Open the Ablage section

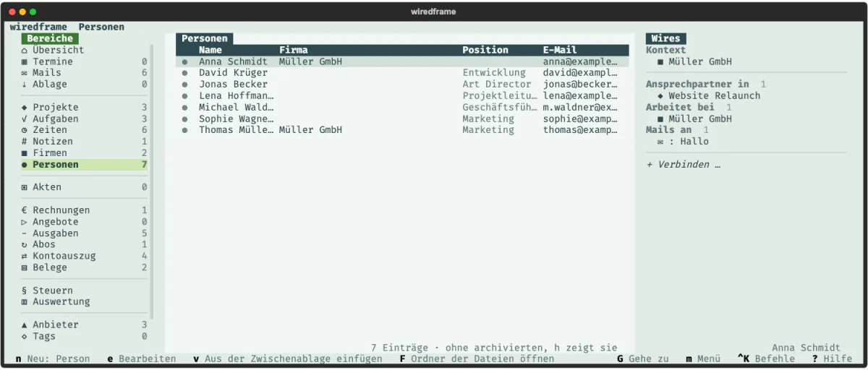pyautogui.click(x=85, y=85)
